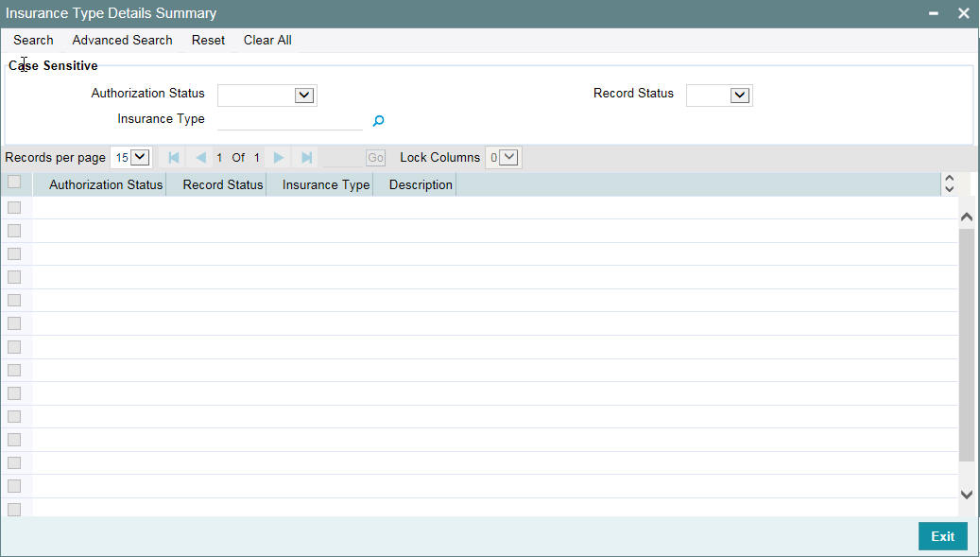Tick the checkbox of the fourth result row
Viewport: 980px width, 557px height.
pyautogui.click(x=14, y=277)
